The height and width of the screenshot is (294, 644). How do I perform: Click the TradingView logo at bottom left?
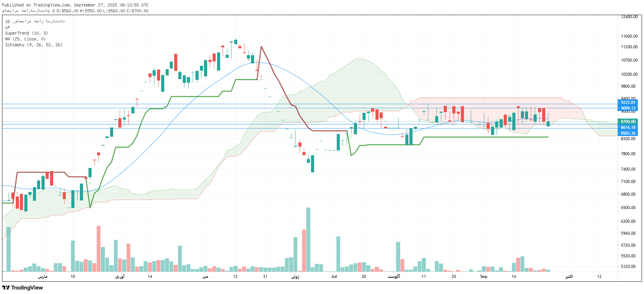point(23,287)
